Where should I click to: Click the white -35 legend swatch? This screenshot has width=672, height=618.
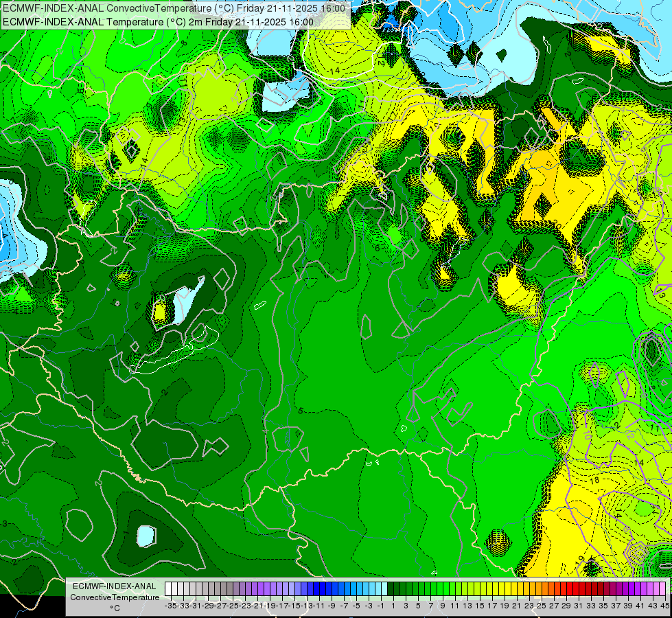point(168,589)
